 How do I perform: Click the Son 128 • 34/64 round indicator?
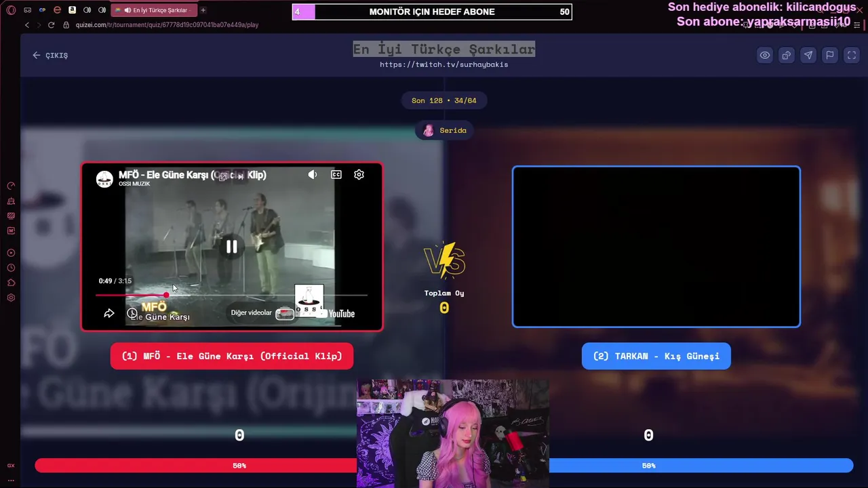tap(444, 100)
